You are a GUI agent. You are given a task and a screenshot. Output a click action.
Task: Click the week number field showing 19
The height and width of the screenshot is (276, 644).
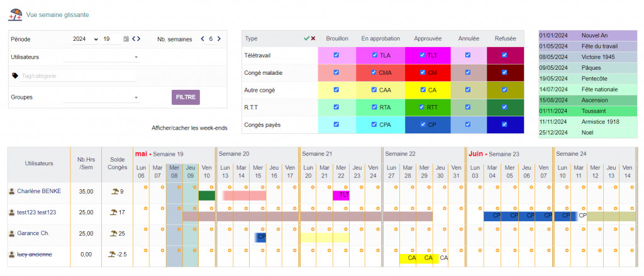tap(111, 39)
